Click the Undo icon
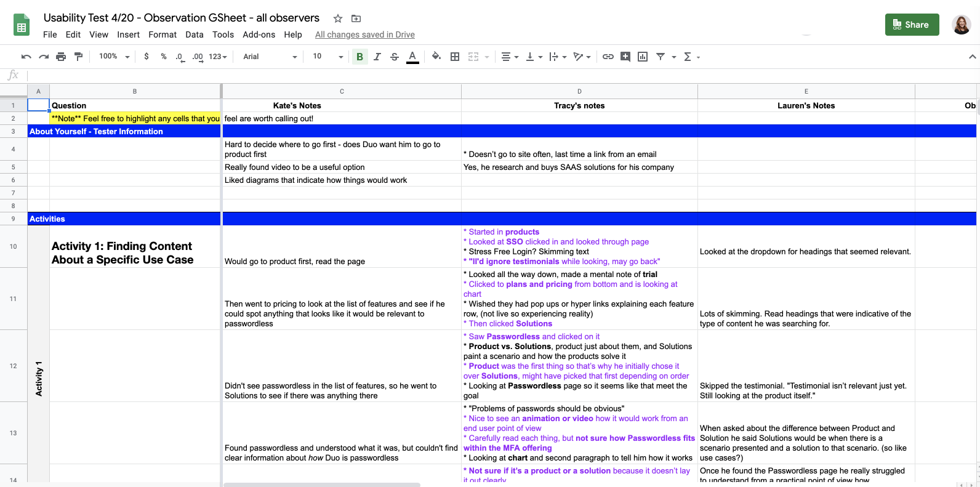The image size is (980, 487). click(26, 57)
